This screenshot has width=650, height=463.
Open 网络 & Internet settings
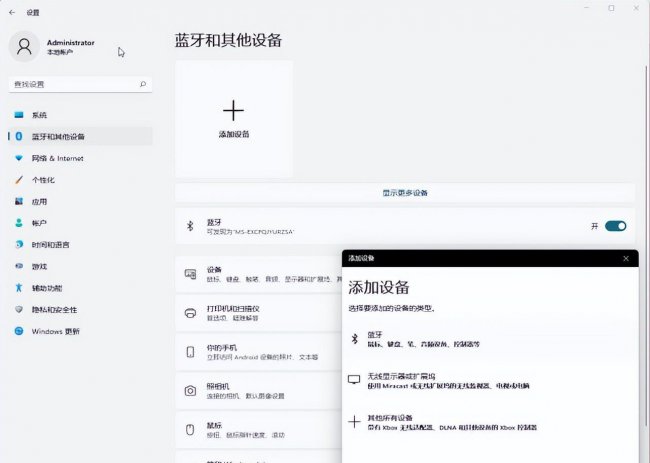click(x=80, y=158)
